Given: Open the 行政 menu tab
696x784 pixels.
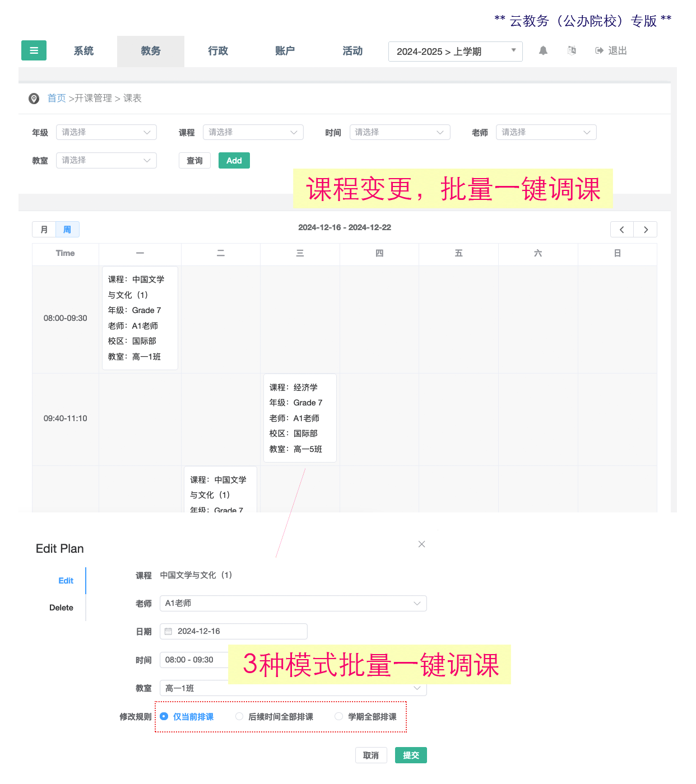Looking at the screenshot, I should 218,51.
